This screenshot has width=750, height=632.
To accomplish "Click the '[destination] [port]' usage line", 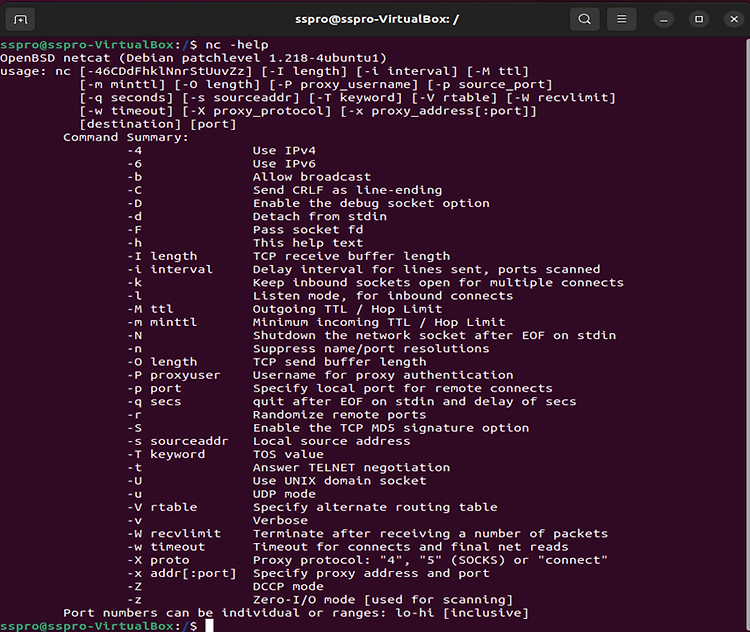I will (158, 124).
